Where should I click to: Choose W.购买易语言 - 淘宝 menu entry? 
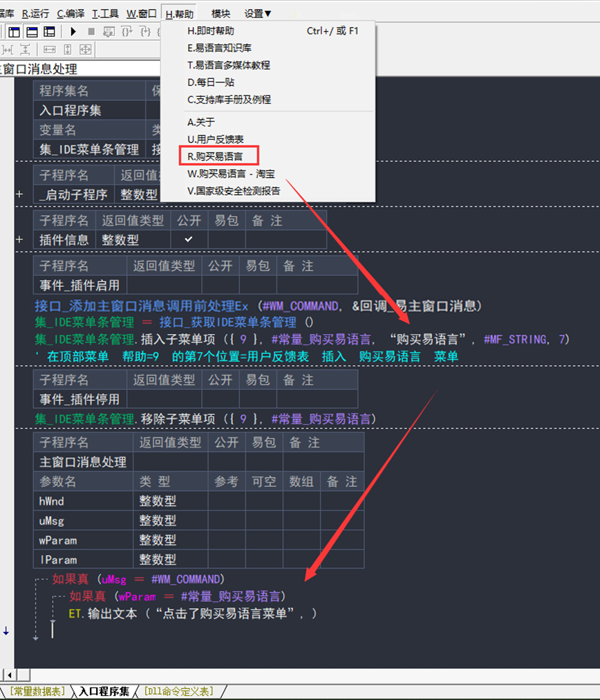pos(230,174)
